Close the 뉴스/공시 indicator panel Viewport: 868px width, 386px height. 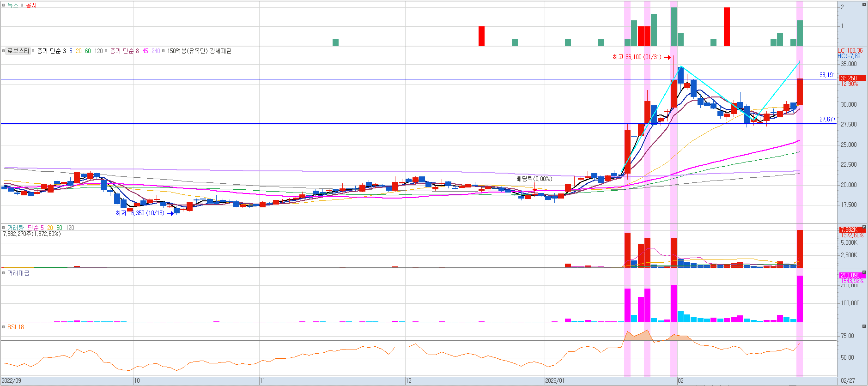coord(864,5)
